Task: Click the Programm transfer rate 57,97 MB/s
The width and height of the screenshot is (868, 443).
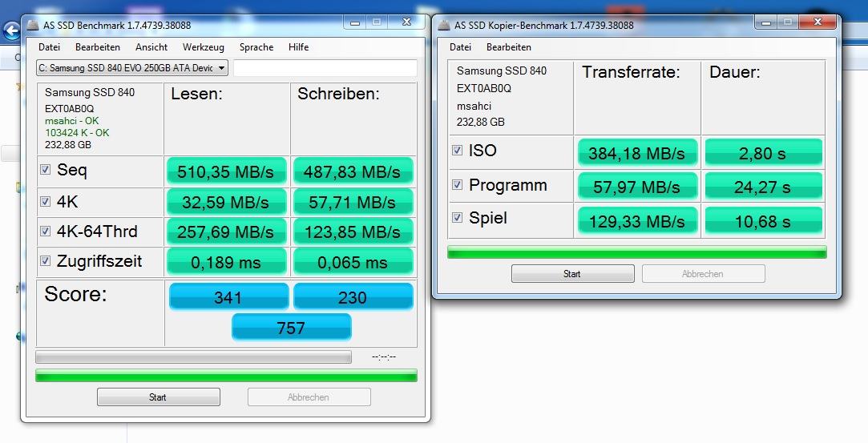Action: pos(636,187)
